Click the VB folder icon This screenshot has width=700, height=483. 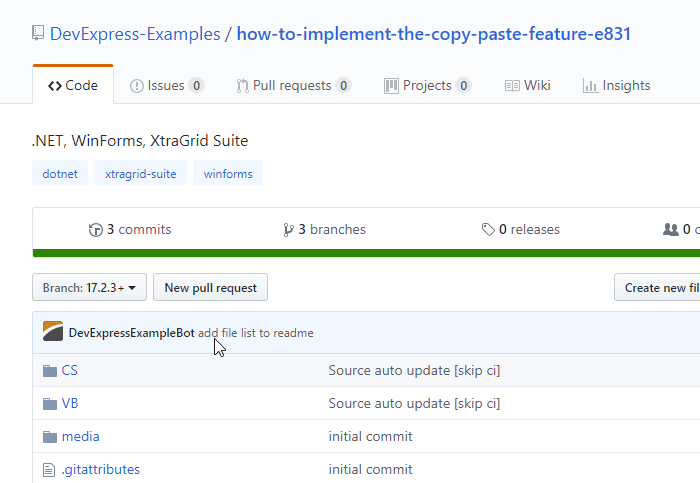click(50, 404)
